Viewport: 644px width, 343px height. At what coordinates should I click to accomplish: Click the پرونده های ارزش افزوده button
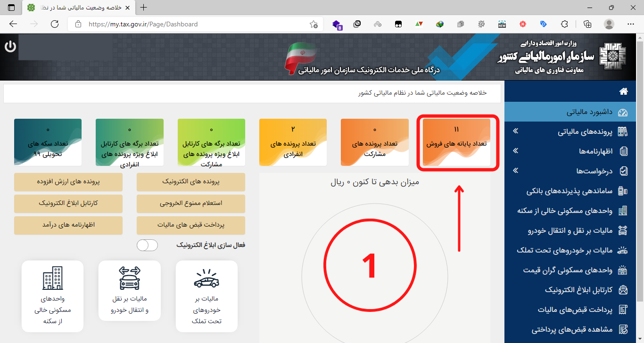68,182
